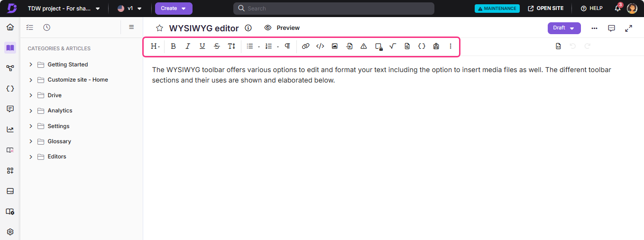Open the notifications bell

[617, 8]
